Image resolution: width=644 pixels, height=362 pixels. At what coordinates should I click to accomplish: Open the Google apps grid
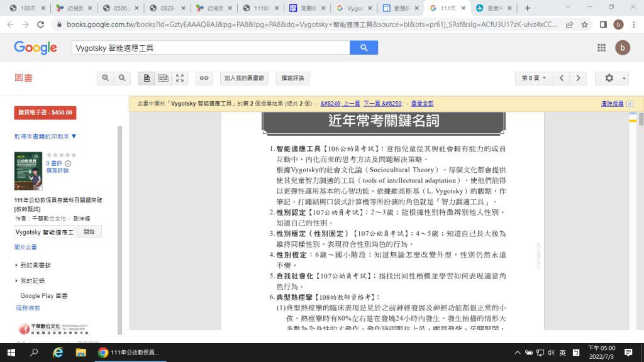tap(601, 48)
